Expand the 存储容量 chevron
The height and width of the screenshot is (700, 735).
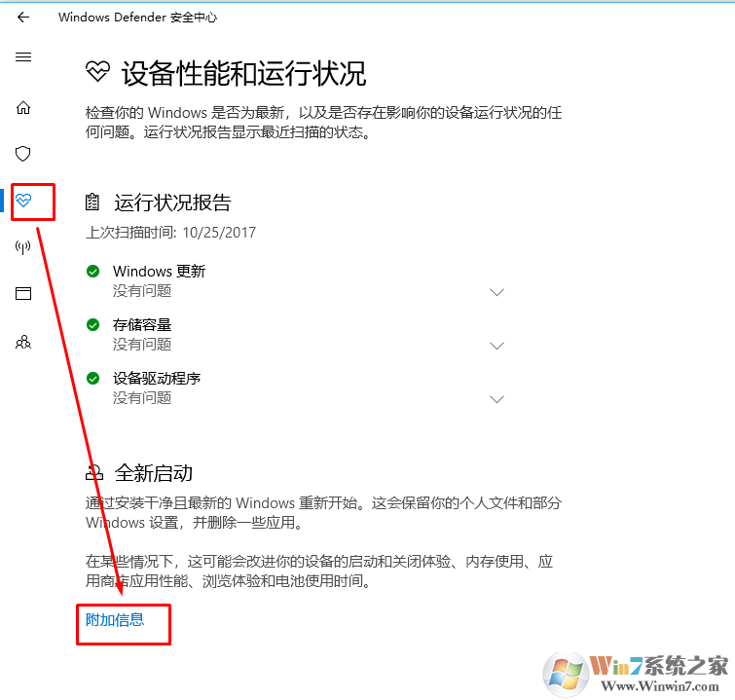(x=496, y=346)
